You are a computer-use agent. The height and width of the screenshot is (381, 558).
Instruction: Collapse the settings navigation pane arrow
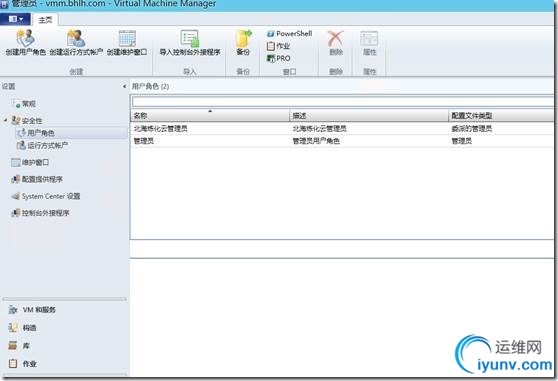click(124, 86)
